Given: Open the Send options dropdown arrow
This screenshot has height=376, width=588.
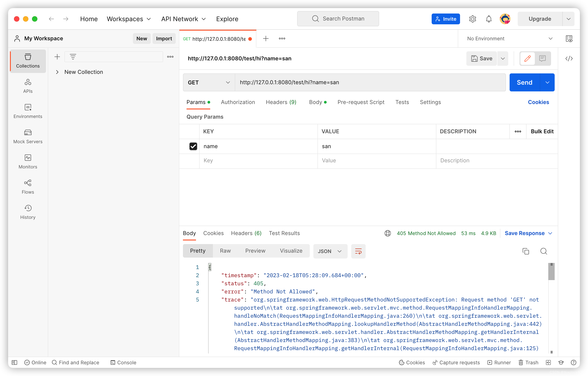Looking at the screenshot, I should [547, 82].
